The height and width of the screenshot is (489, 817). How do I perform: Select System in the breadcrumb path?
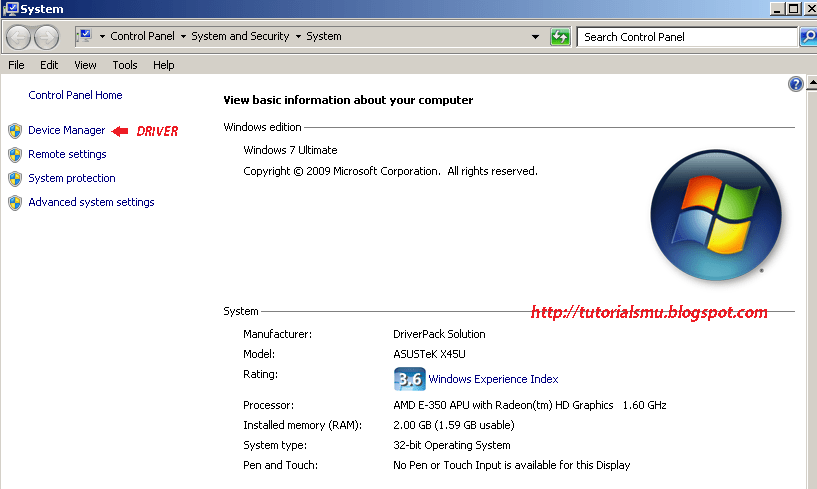[x=324, y=36]
